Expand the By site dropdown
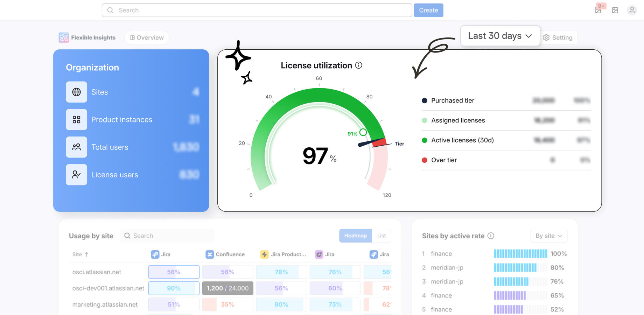Viewport: 644px width, 315px height. pos(549,236)
